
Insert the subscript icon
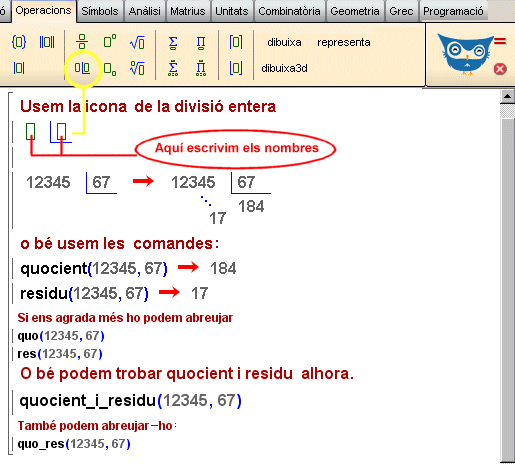pyautogui.click(x=110, y=69)
